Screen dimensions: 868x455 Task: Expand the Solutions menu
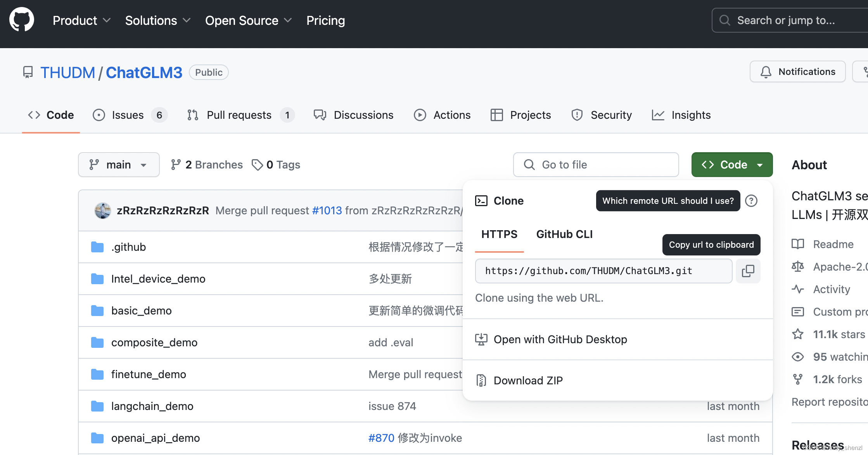(158, 21)
